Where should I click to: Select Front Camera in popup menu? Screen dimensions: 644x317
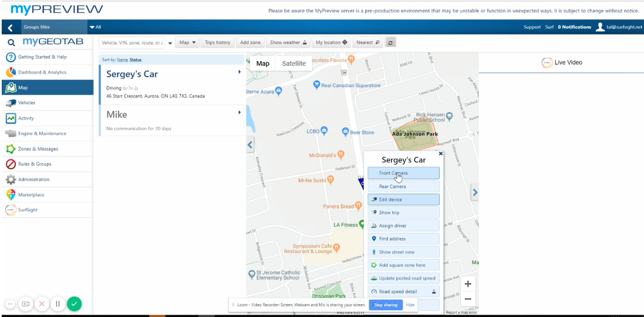coord(403,173)
